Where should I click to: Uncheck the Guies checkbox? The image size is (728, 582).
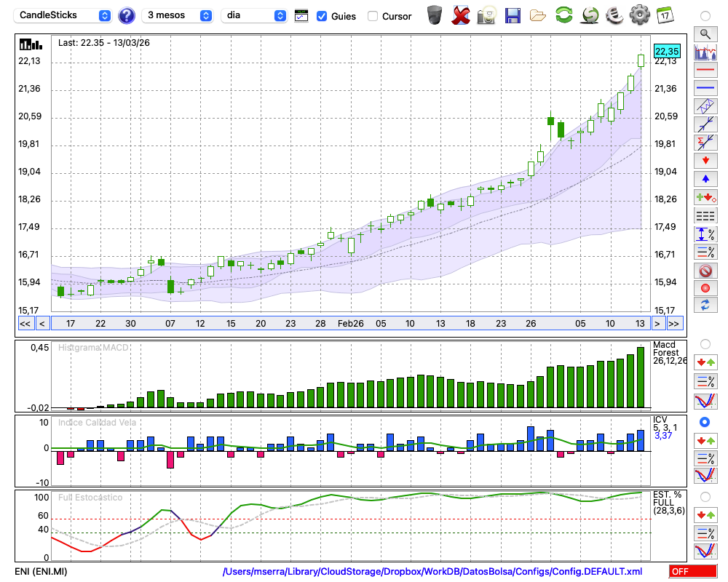click(322, 16)
